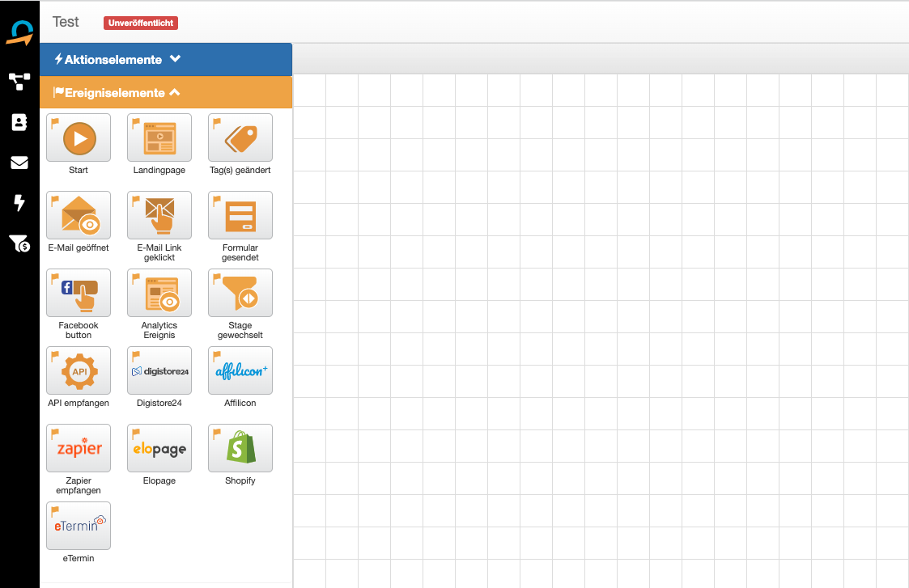The image size is (909, 588).
Task: Choose the Elopage element
Action: click(159, 448)
